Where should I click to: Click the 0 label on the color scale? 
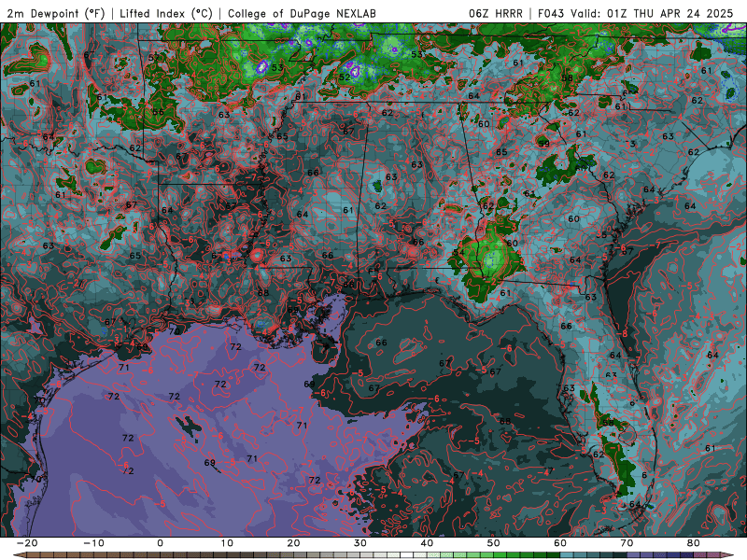coord(160,543)
